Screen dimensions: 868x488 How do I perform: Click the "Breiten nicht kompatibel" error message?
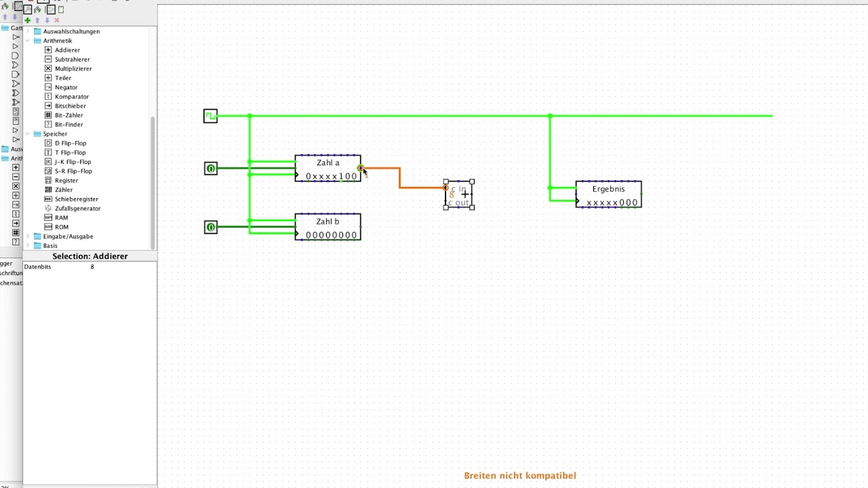(x=520, y=476)
